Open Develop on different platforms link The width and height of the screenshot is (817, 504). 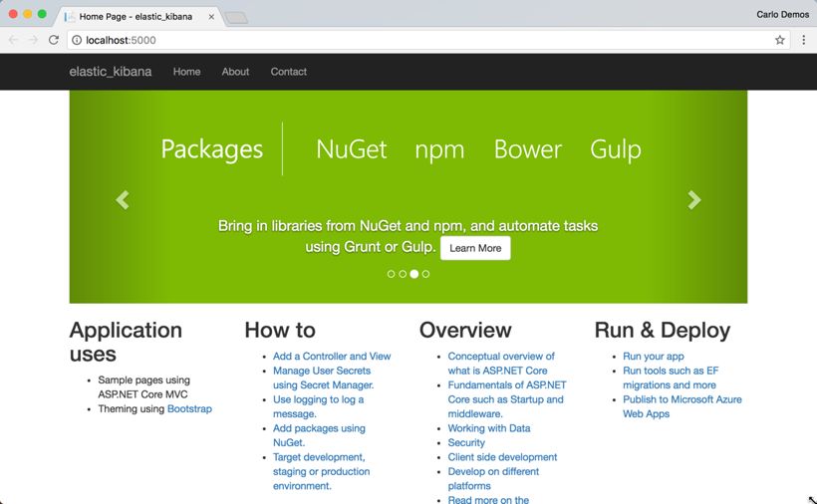click(x=493, y=478)
